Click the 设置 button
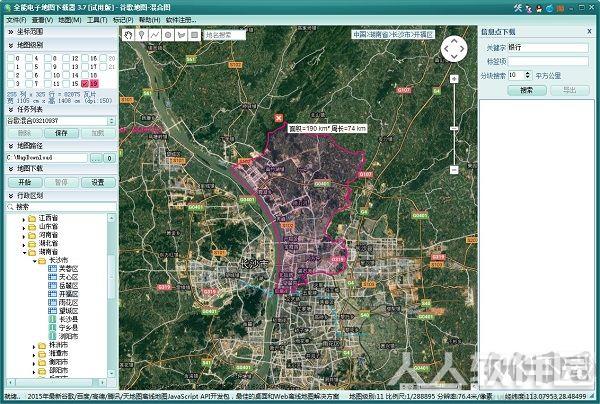This screenshot has width=600, height=404. [x=98, y=182]
